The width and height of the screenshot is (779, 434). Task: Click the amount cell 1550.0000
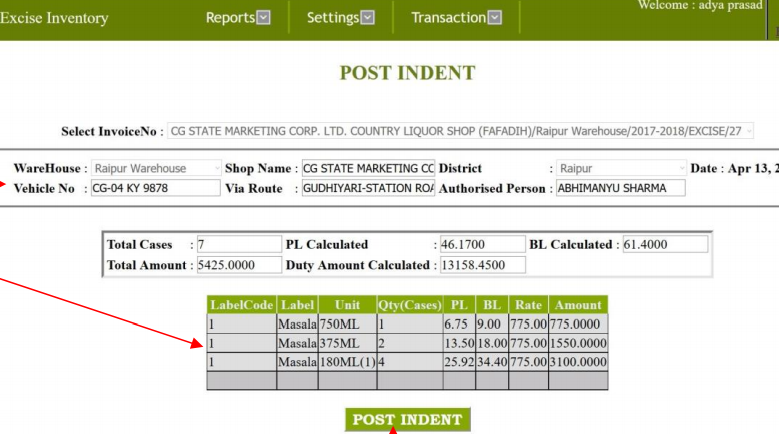click(578, 343)
